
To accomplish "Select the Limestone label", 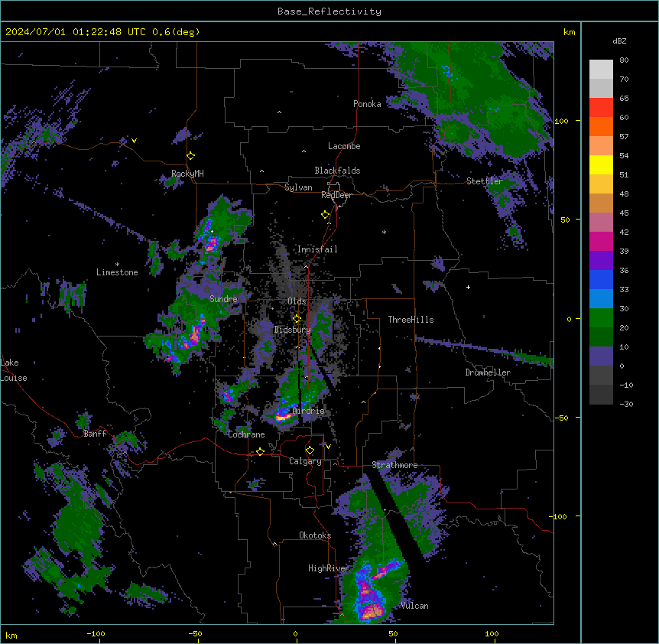I will (x=117, y=272).
